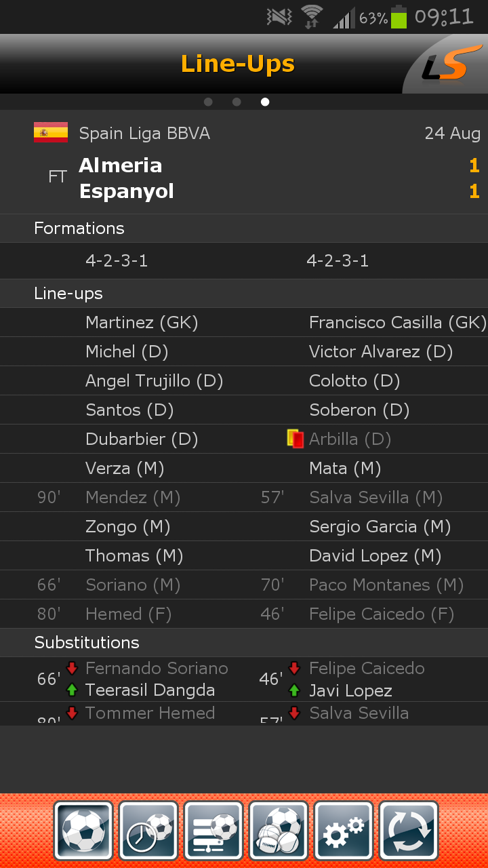Tap the Spain flag icon

coord(51,132)
